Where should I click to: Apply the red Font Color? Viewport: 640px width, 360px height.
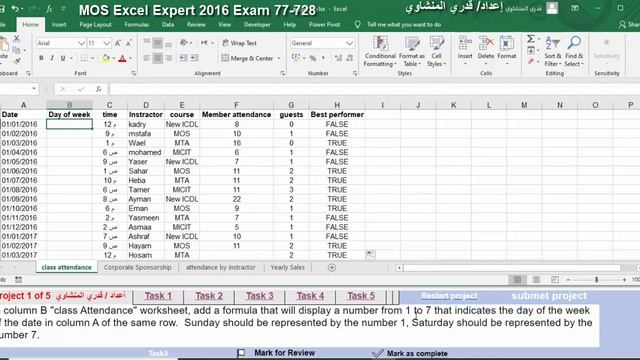point(122,58)
